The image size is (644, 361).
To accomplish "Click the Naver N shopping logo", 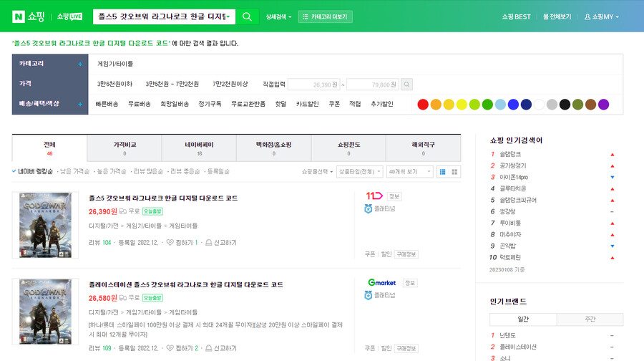I will (x=28, y=16).
